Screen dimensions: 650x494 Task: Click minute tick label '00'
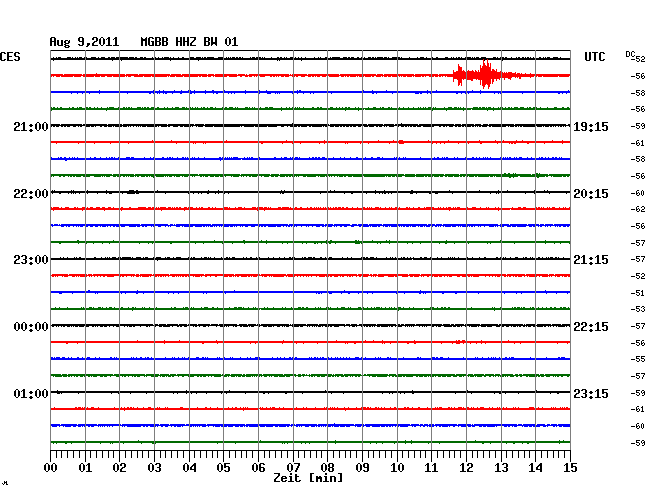coord(51,468)
